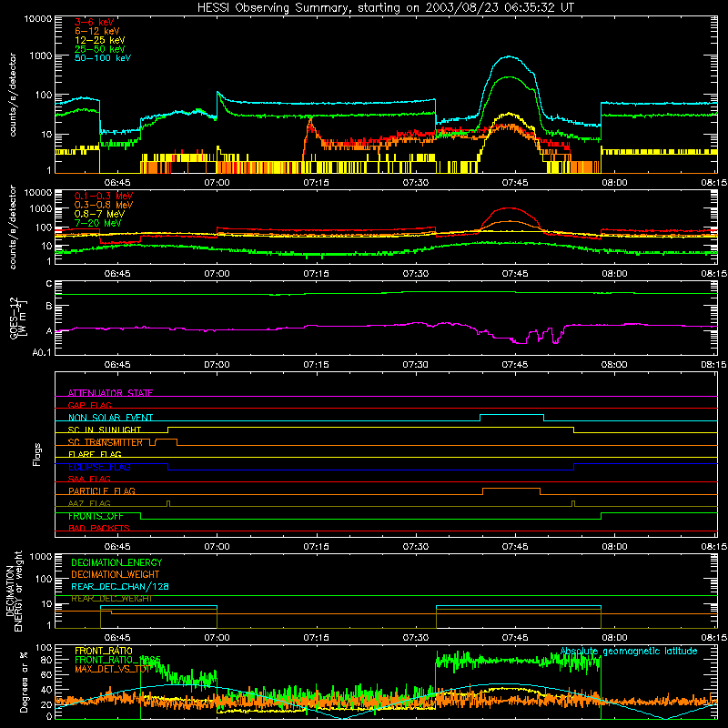728x728 pixels.
Task: Click the C level tick on GOES panel
Action: click(x=49, y=284)
